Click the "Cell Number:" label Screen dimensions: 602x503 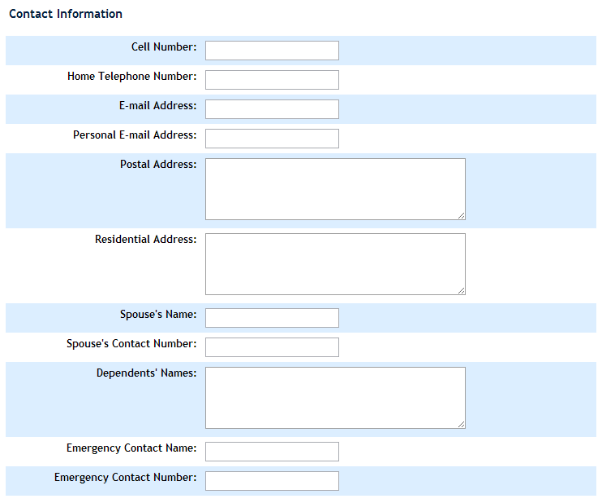click(x=164, y=47)
